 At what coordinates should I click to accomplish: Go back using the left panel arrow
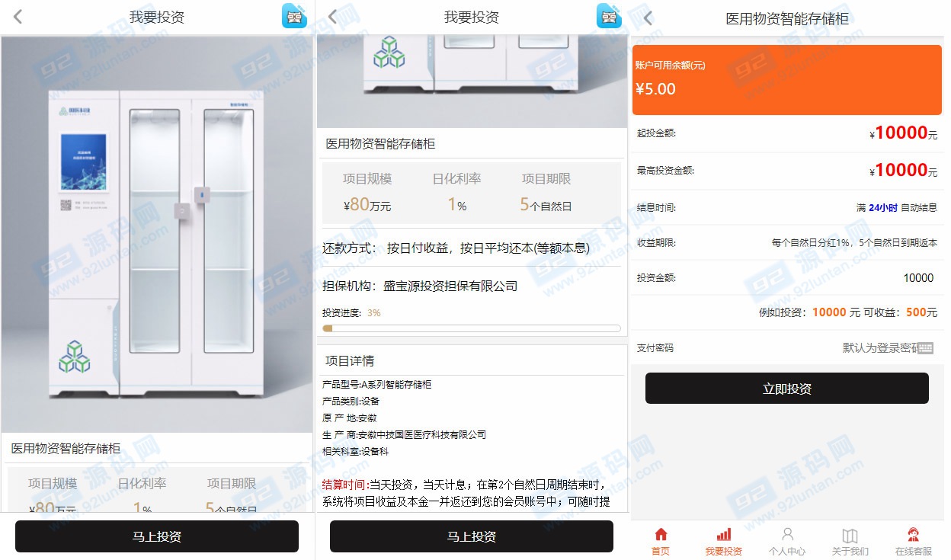click(18, 17)
